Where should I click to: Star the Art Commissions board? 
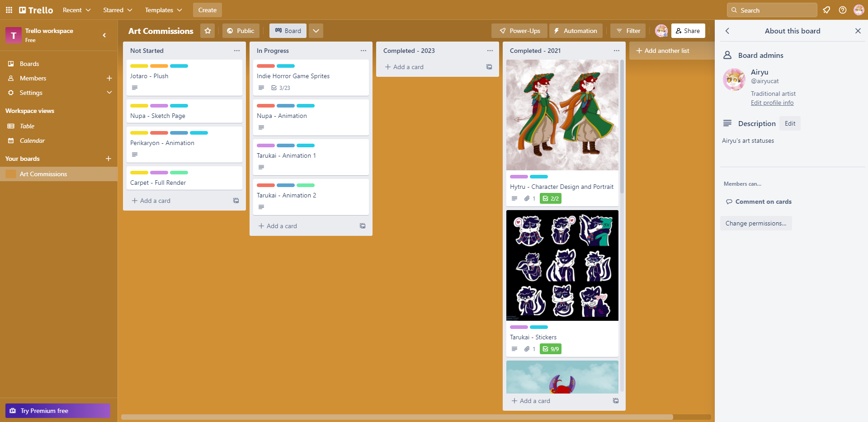click(x=208, y=30)
